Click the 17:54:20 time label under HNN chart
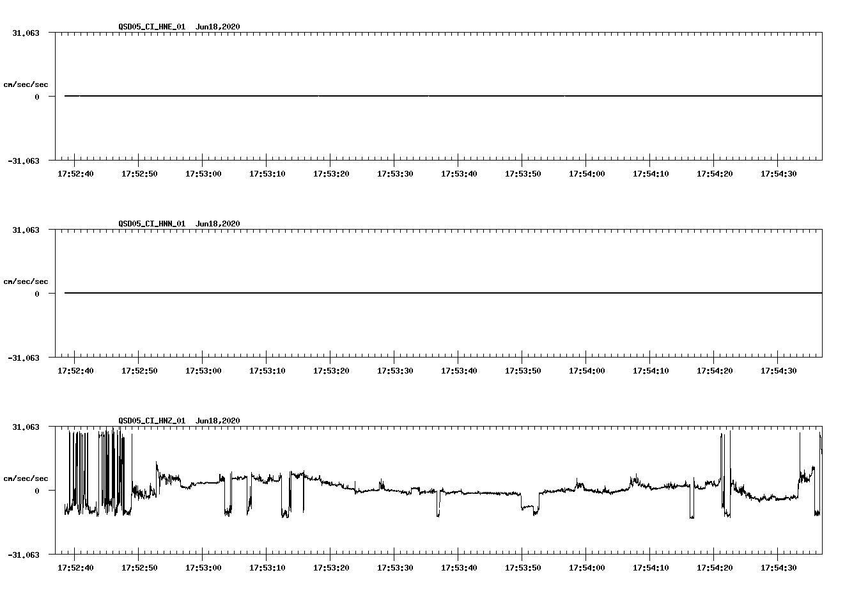This screenshot has height=591, width=868. [x=715, y=371]
